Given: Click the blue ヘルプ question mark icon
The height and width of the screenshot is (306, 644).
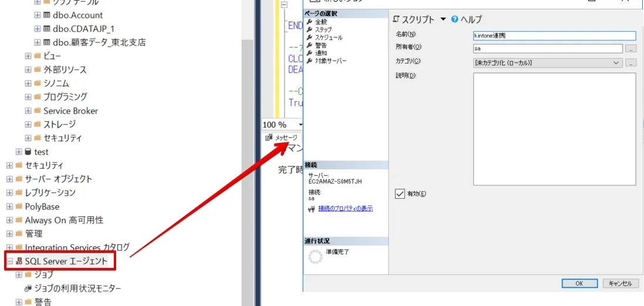Looking at the screenshot, I should (x=454, y=19).
